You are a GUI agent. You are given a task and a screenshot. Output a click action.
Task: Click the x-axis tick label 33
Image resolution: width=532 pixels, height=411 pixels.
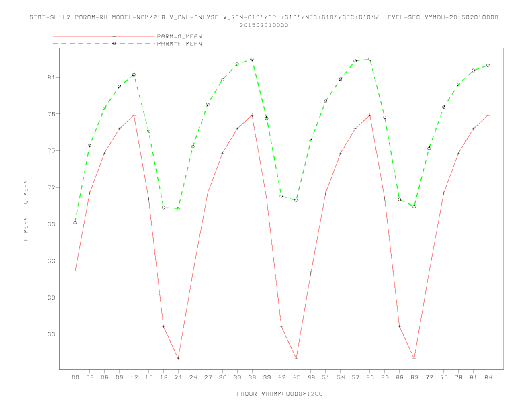pyautogui.click(x=237, y=377)
